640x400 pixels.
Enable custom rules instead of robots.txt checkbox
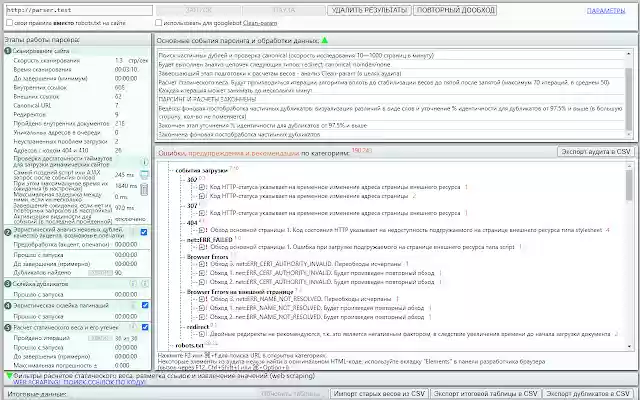9,23
